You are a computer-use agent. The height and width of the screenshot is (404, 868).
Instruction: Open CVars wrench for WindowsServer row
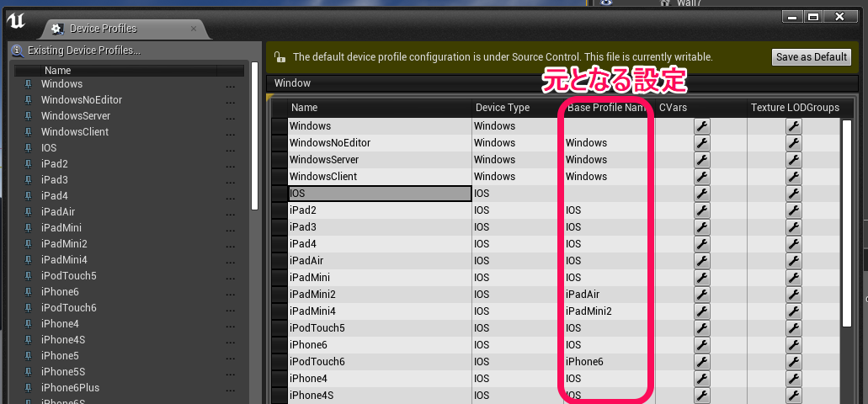coord(701,160)
